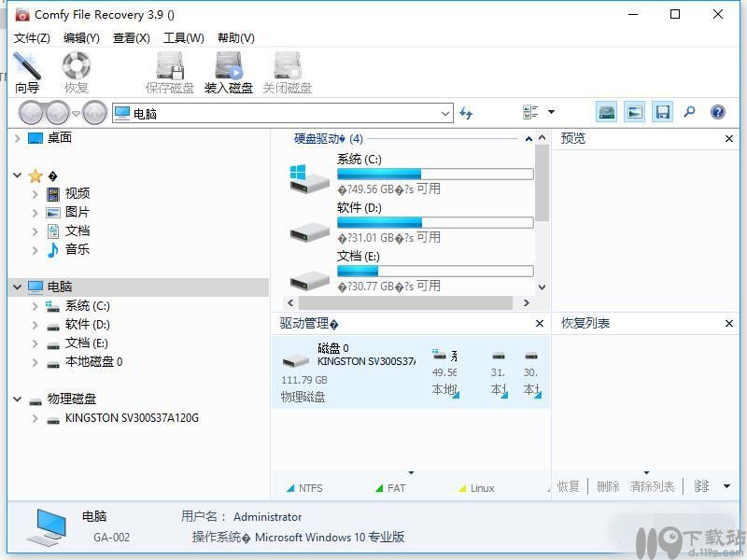747x560 pixels.
Task: Expand the 桌面 tree node
Action: 17,138
